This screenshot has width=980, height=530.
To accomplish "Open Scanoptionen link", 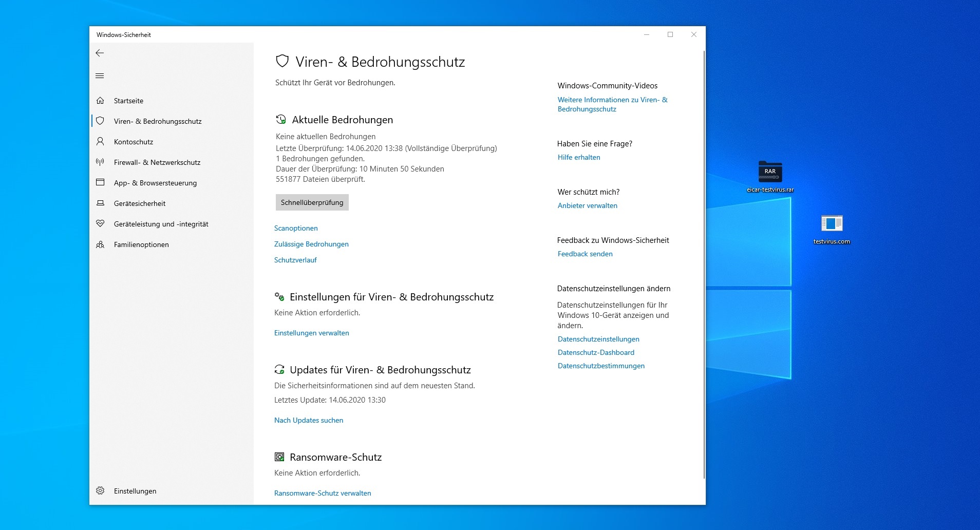I will point(296,228).
